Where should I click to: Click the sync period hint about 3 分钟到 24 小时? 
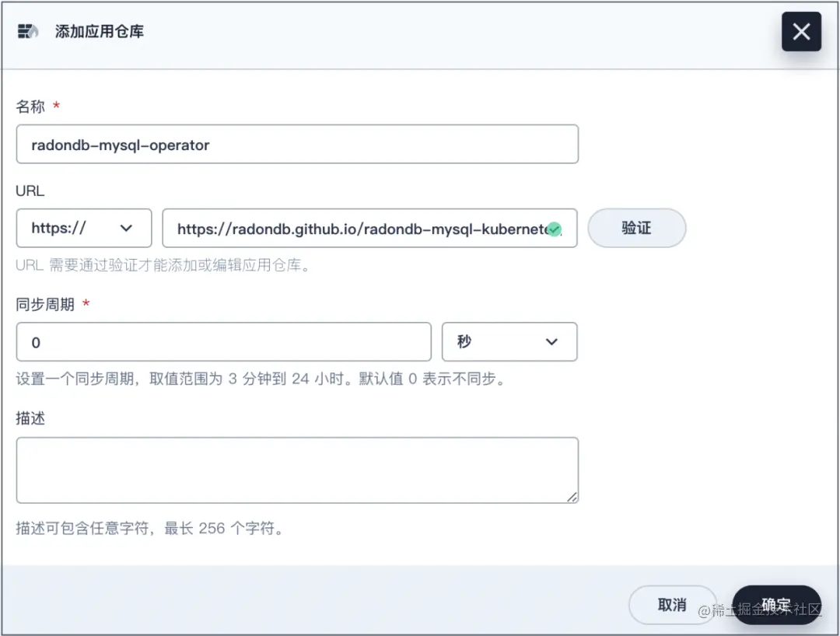(x=261, y=379)
